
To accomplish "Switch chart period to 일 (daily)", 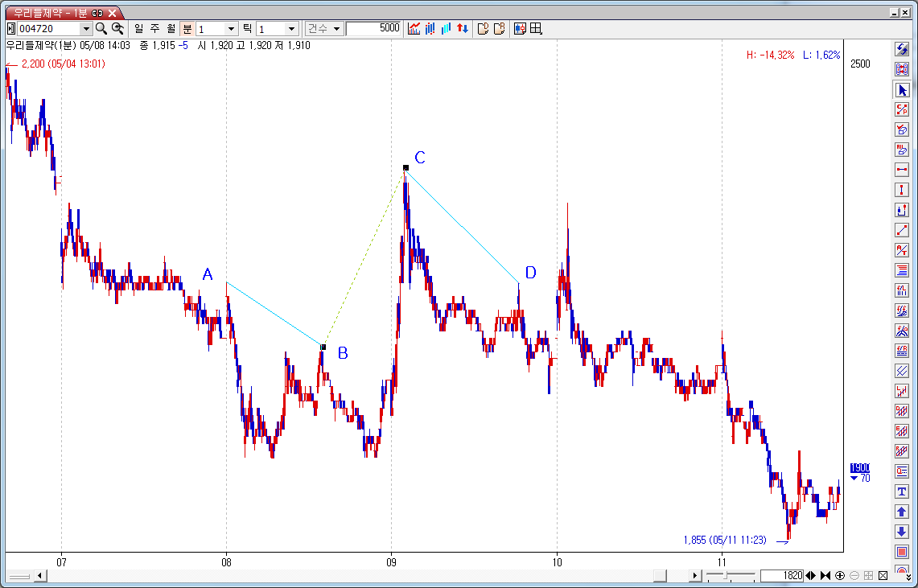I will [x=139, y=28].
